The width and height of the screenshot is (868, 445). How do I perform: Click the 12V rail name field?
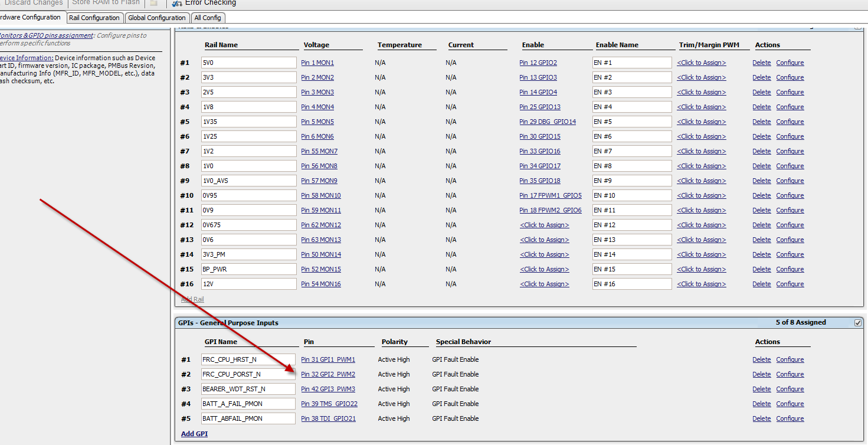tap(249, 284)
